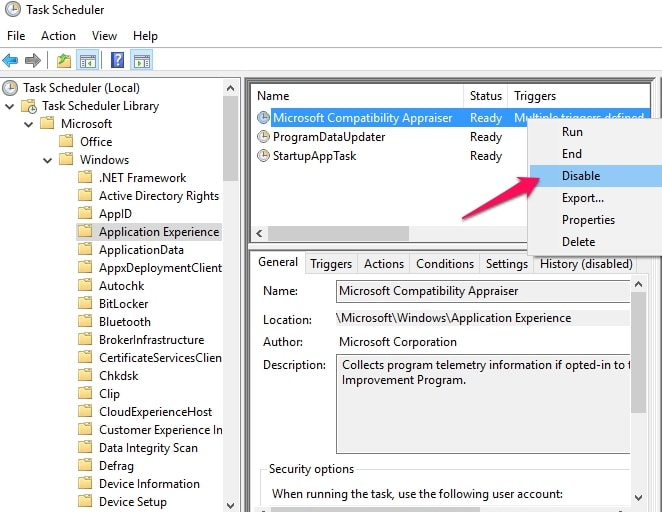Open the Help menu
This screenshot has width=662, height=512.
[145, 36]
